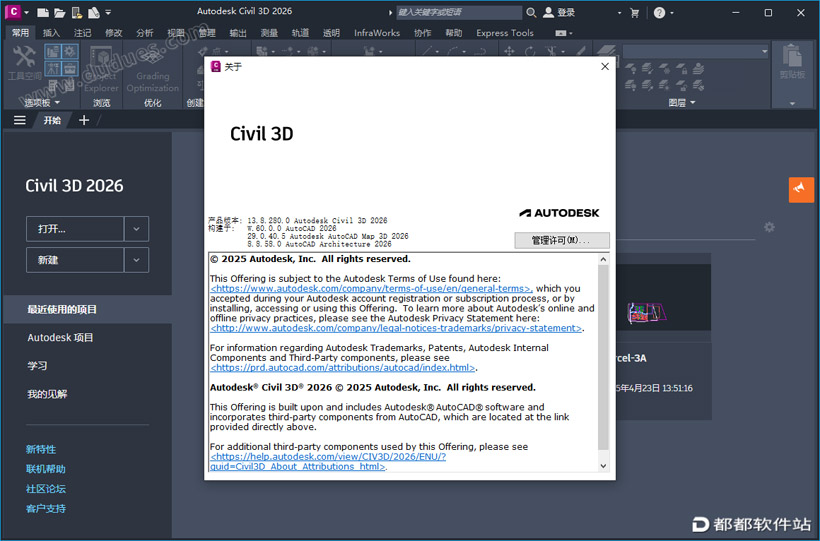
Task: Click the user sign-in icon beside 登录
Action: pyautogui.click(x=548, y=12)
